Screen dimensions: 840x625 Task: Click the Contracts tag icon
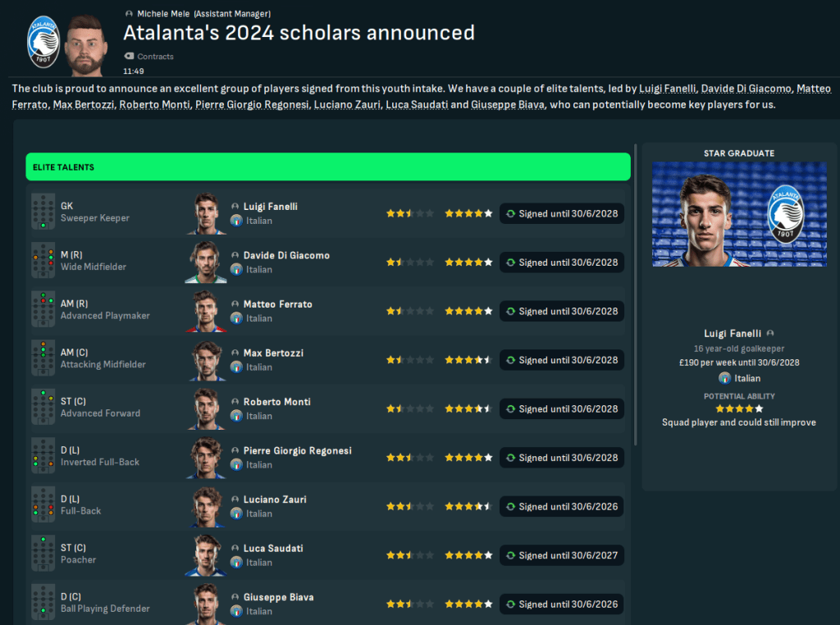(x=129, y=57)
